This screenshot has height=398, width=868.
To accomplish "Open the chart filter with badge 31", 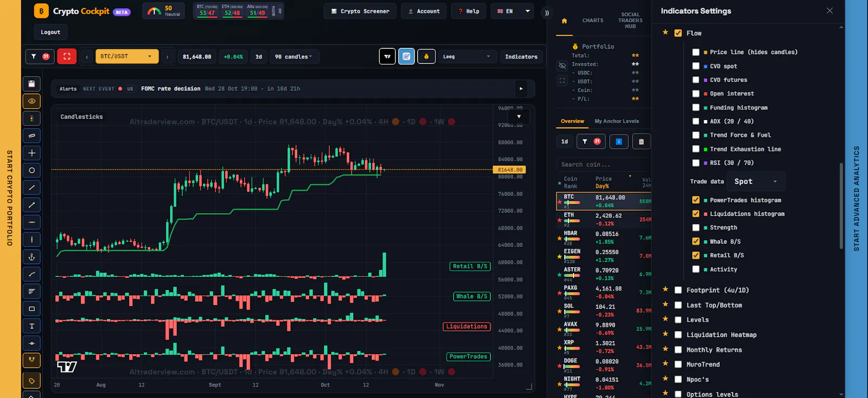I will tap(40, 56).
